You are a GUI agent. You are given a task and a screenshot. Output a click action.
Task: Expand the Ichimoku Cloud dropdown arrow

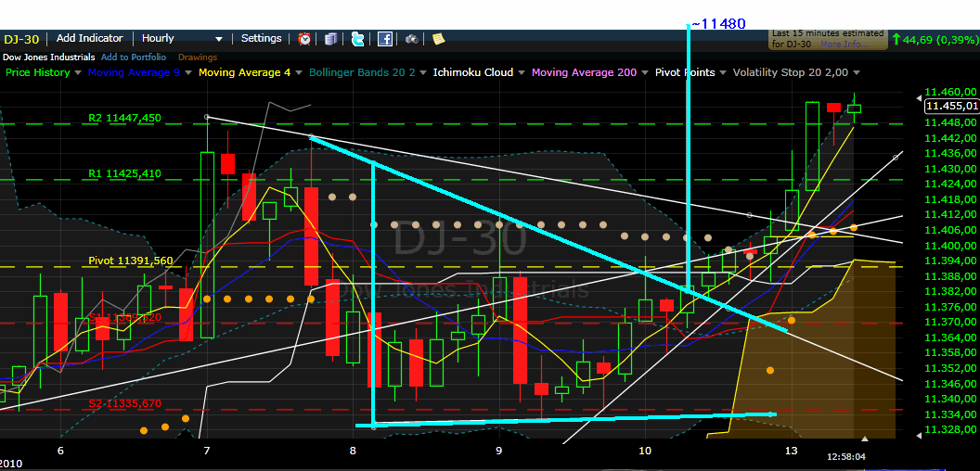522,72
